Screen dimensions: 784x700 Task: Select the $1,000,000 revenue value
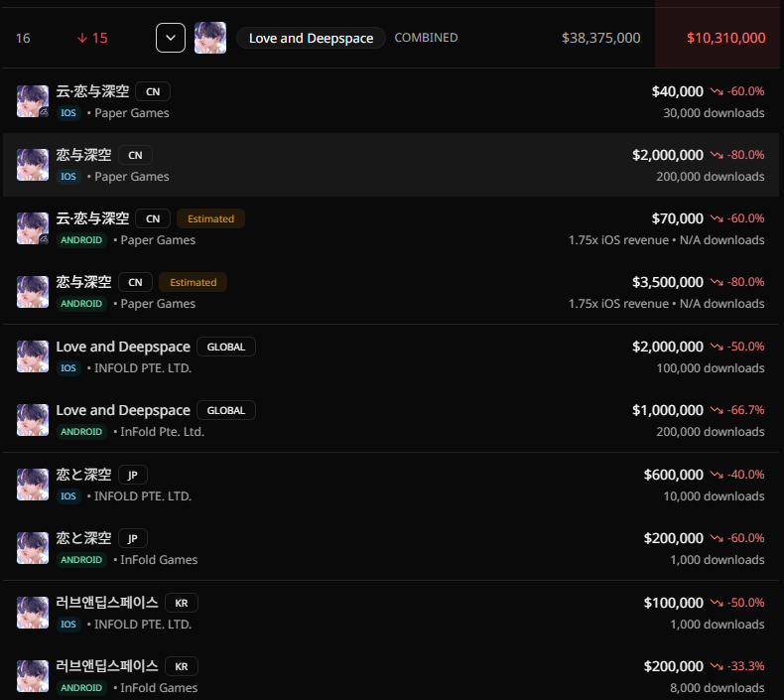(x=668, y=410)
